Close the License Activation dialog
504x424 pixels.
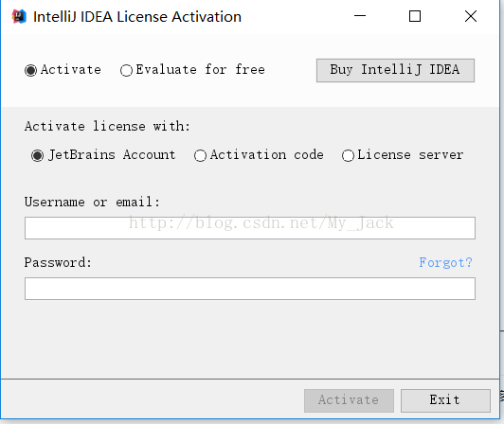coord(471,16)
